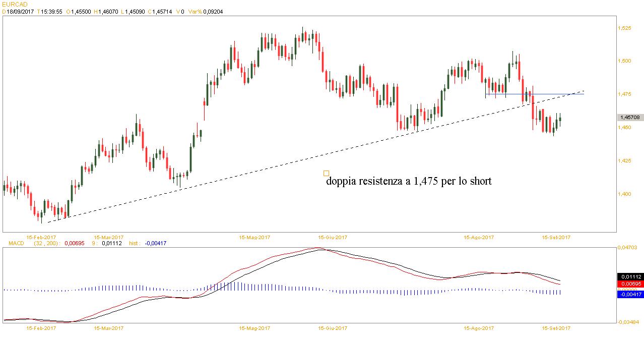Click the MACD scale minimum -0,03484
Image resolution: width=644 pixels, height=337 pixels.
click(628, 322)
